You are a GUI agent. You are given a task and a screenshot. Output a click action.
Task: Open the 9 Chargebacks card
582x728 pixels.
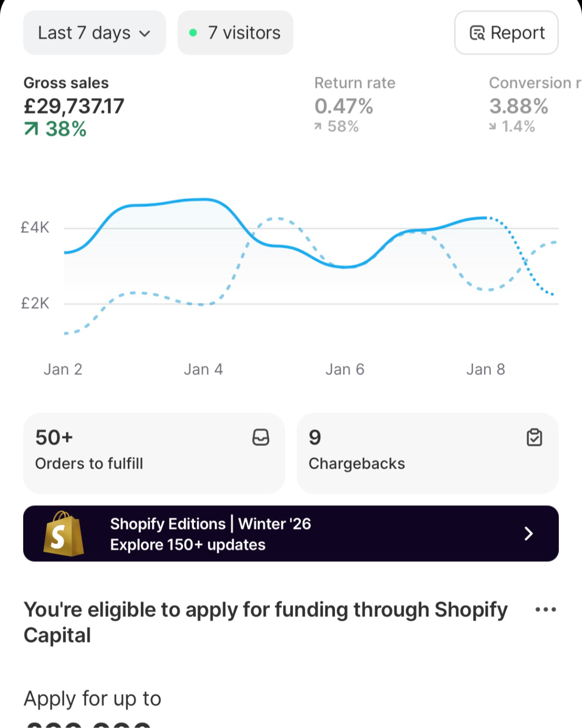427,453
